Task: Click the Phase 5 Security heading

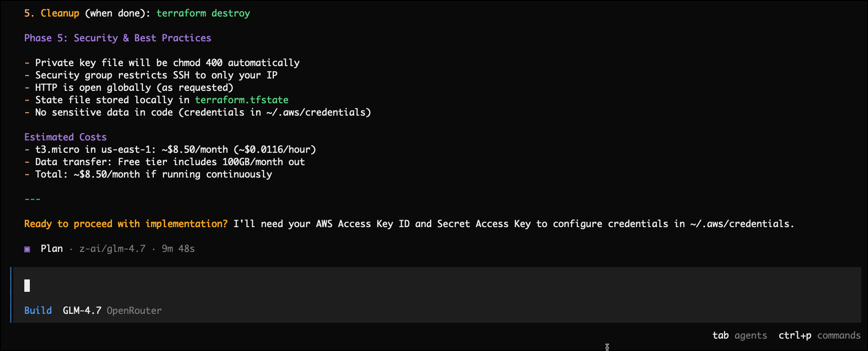Action: pos(117,38)
